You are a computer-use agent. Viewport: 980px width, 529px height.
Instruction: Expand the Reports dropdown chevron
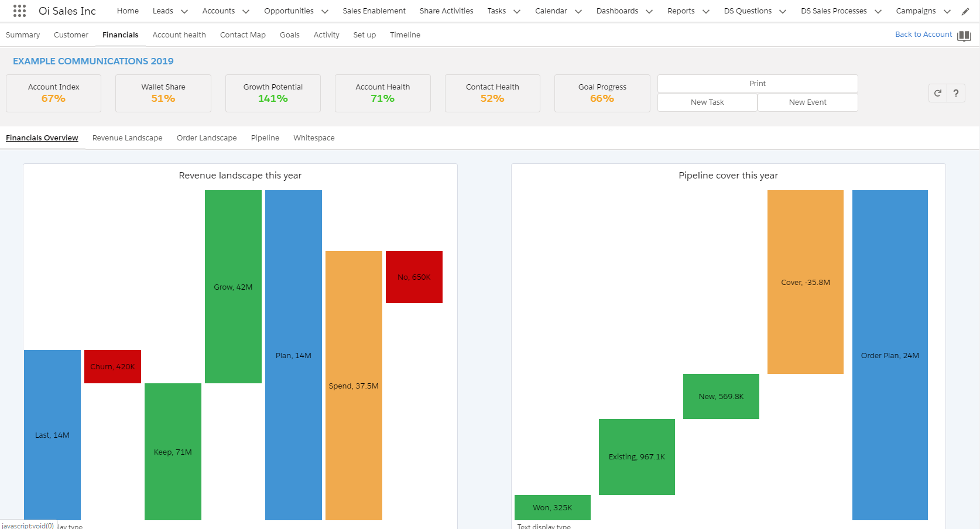coord(706,12)
